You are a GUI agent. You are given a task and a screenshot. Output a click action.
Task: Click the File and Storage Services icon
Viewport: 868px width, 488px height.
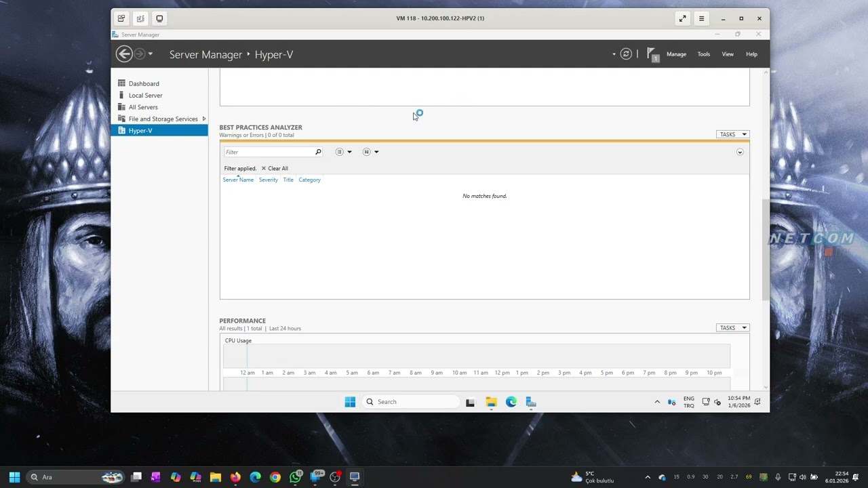[122, 119]
